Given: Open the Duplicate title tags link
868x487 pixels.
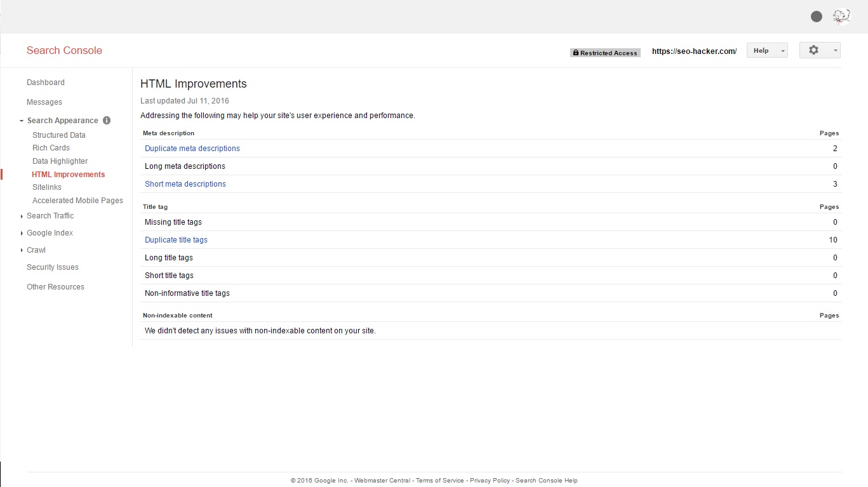Looking at the screenshot, I should point(176,240).
